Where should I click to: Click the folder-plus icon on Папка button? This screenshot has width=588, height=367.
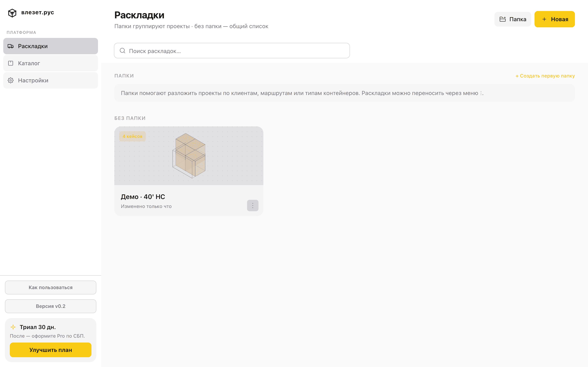(x=502, y=19)
